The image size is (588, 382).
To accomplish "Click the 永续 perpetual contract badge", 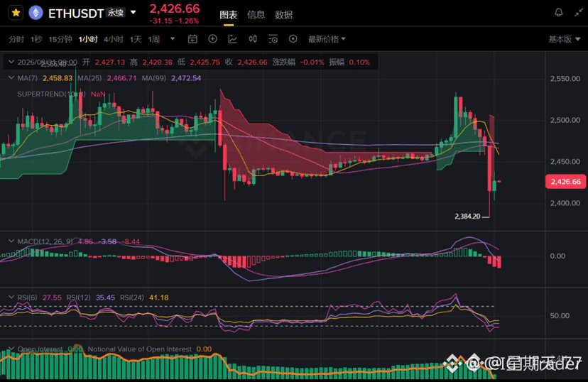I will (x=116, y=12).
